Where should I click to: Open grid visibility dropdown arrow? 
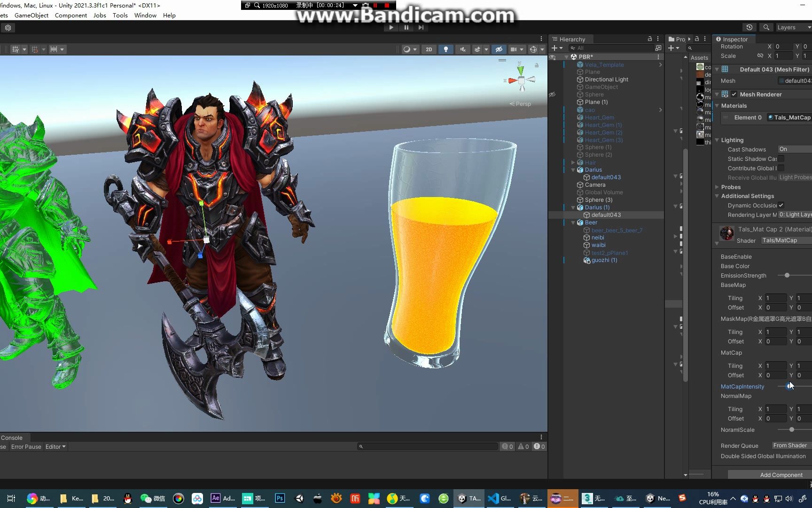[x=24, y=49]
